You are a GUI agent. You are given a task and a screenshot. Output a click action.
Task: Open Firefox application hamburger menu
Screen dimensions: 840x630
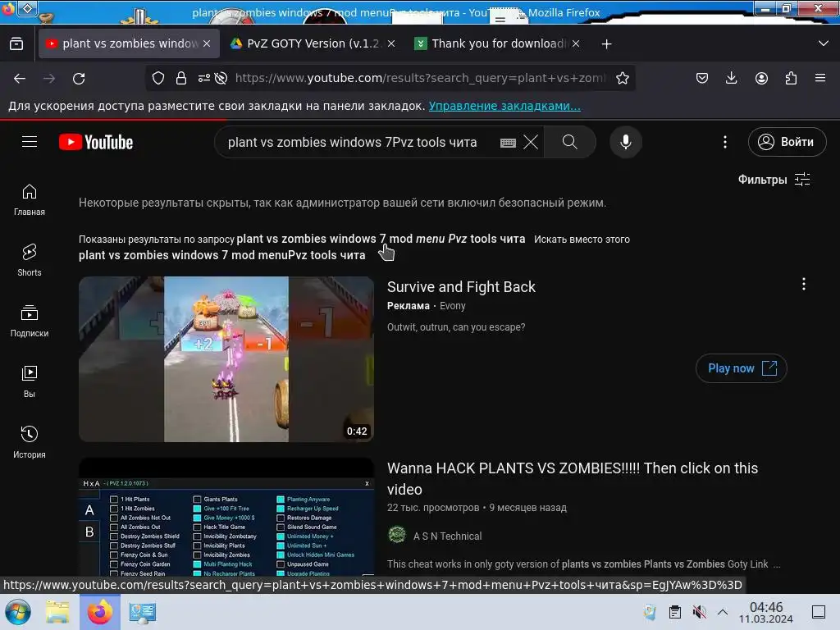point(820,78)
